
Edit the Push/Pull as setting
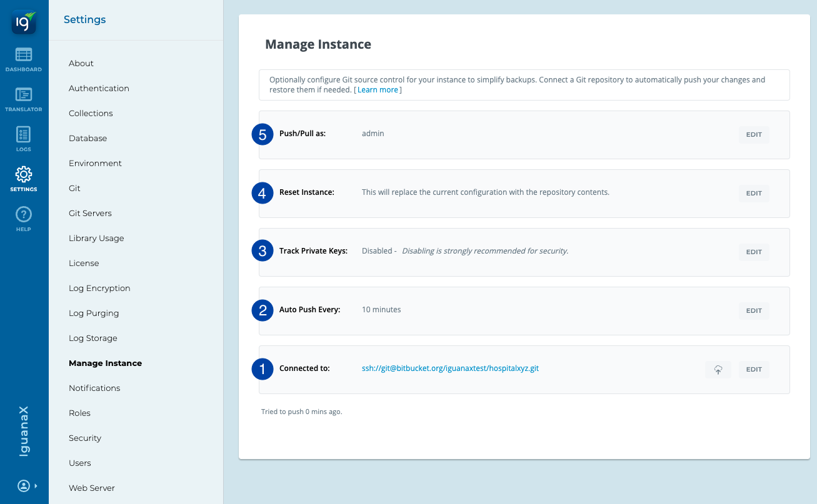pyautogui.click(x=753, y=135)
